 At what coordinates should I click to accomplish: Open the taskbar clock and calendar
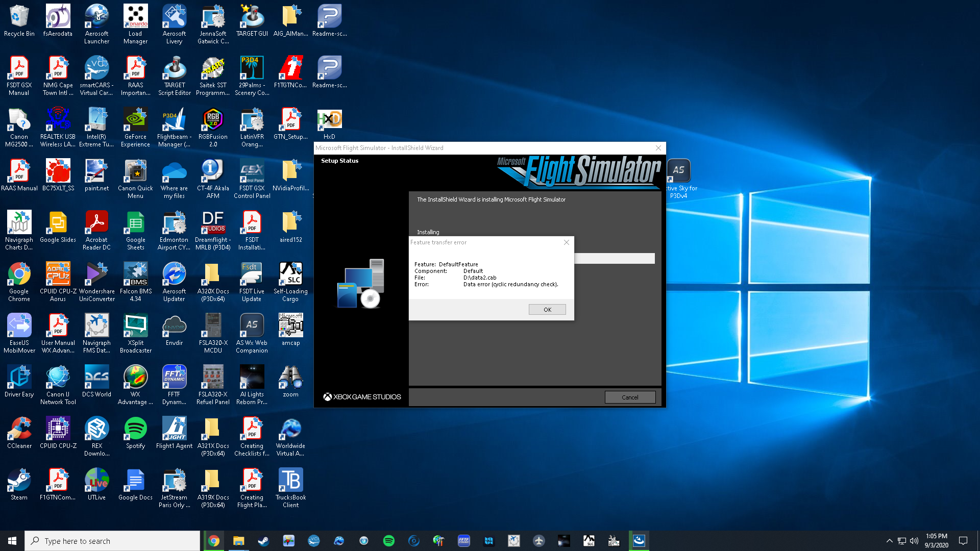(937, 541)
